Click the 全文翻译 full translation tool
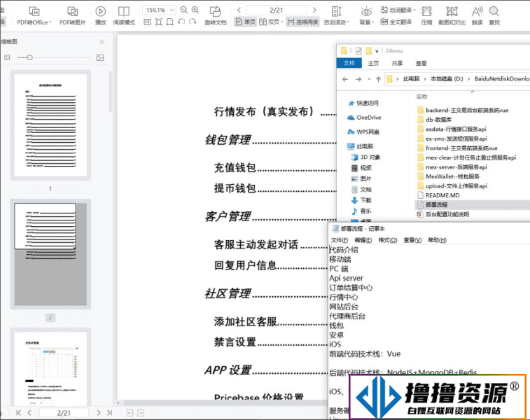 pos(396,22)
